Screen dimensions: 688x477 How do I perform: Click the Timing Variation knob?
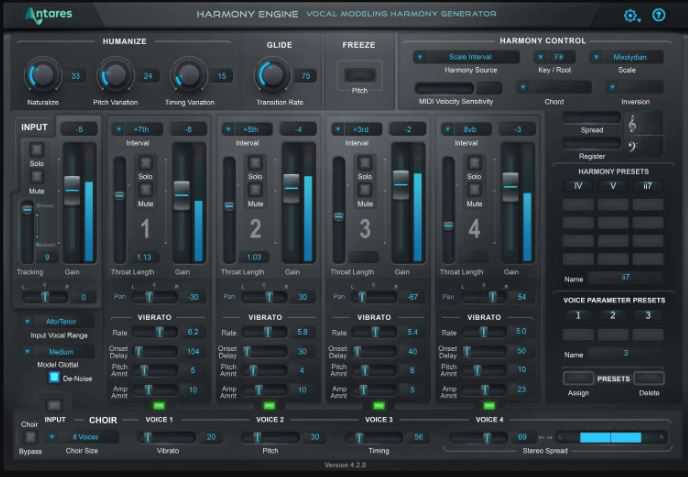click(x=189, y=75)
